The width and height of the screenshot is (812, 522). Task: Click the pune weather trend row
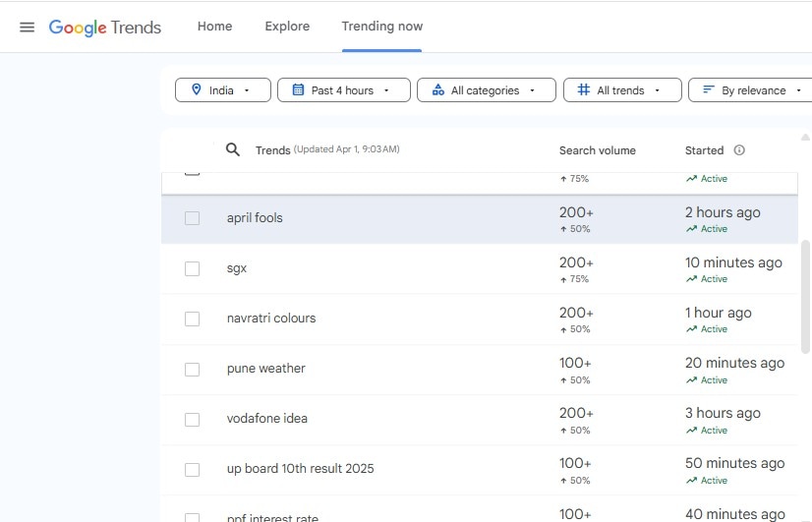click(x=266, y=369)
